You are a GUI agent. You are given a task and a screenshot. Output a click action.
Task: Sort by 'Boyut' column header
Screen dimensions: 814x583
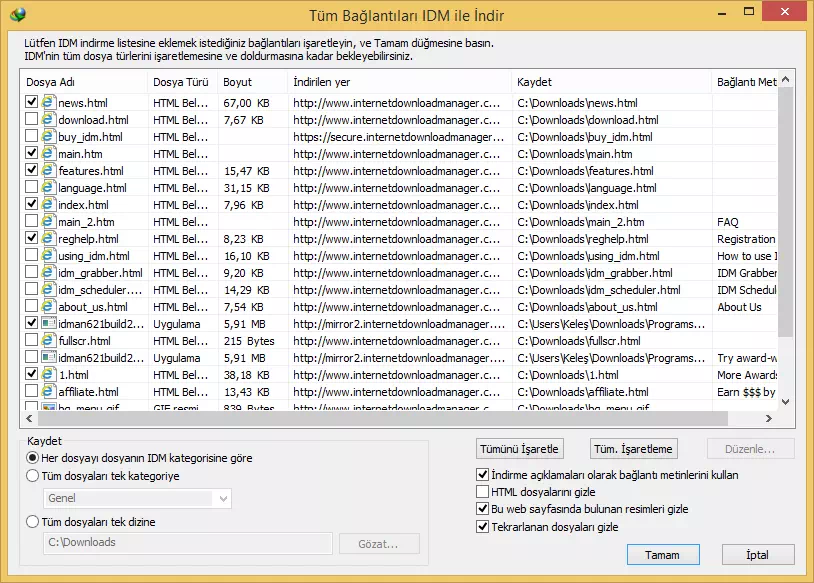click(252, 82)
